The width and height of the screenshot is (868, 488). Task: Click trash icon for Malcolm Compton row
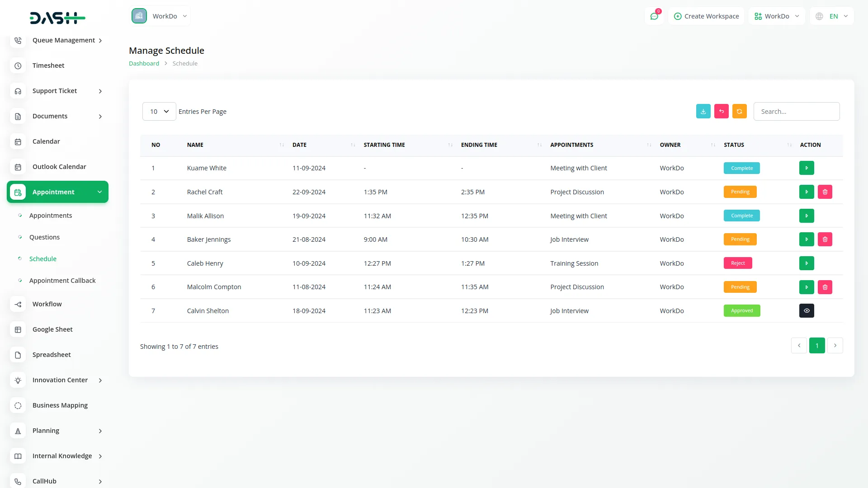(x=825, y=287)
